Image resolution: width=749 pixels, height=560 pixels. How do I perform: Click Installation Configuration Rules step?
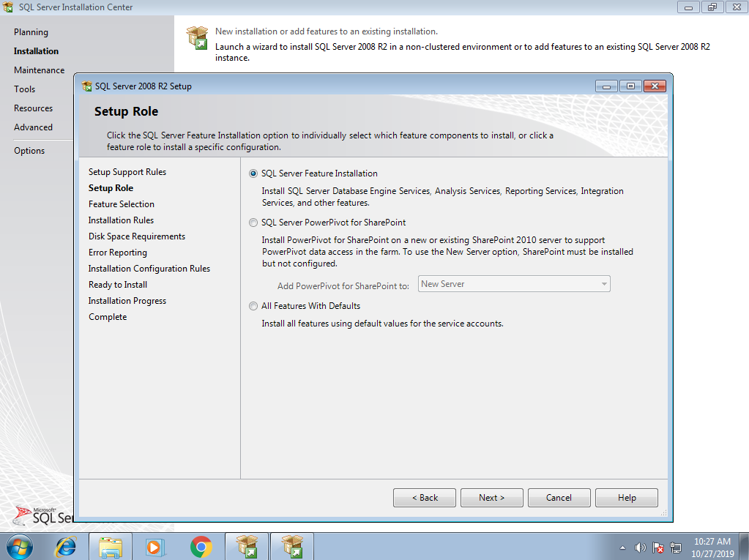pos(149,269)
